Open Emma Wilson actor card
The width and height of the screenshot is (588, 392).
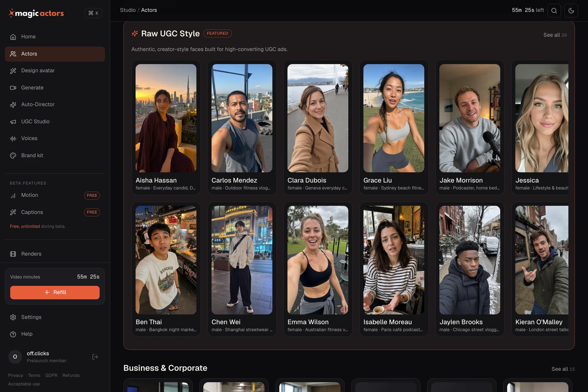click(318, 269)
